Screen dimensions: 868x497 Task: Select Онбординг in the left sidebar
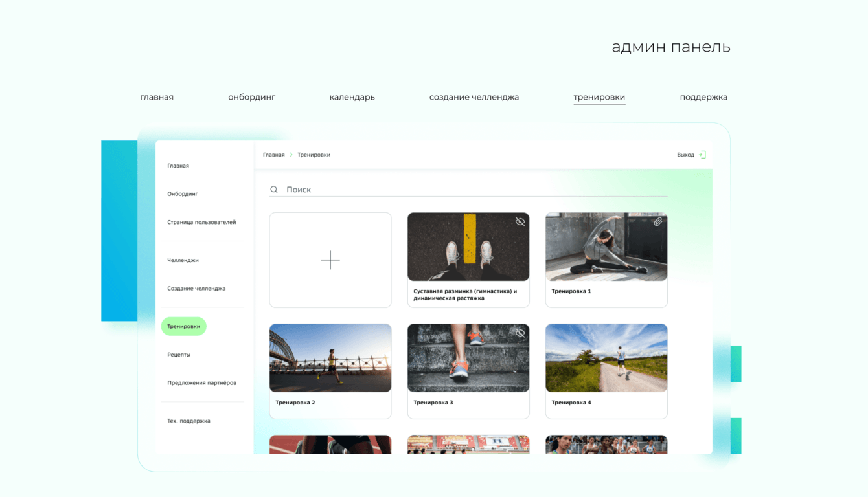point(183,194)
